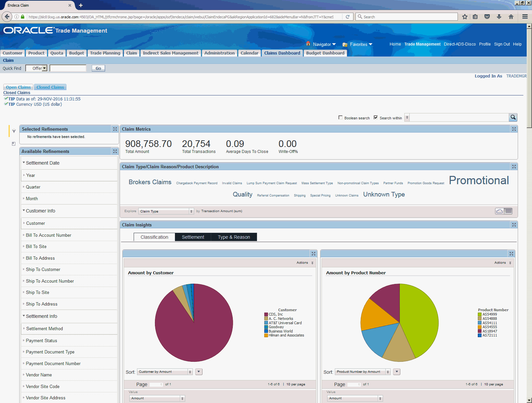532x403 pixels.
Task: Switch tag cloud to cloud view icon
Action: tap(499, 211)
